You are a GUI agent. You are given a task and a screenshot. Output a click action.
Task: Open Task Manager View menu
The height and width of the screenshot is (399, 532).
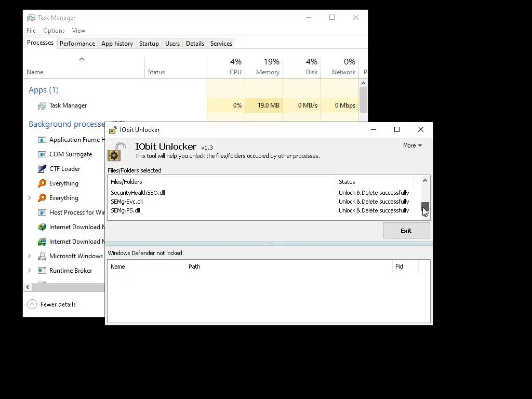click(78, 31)
